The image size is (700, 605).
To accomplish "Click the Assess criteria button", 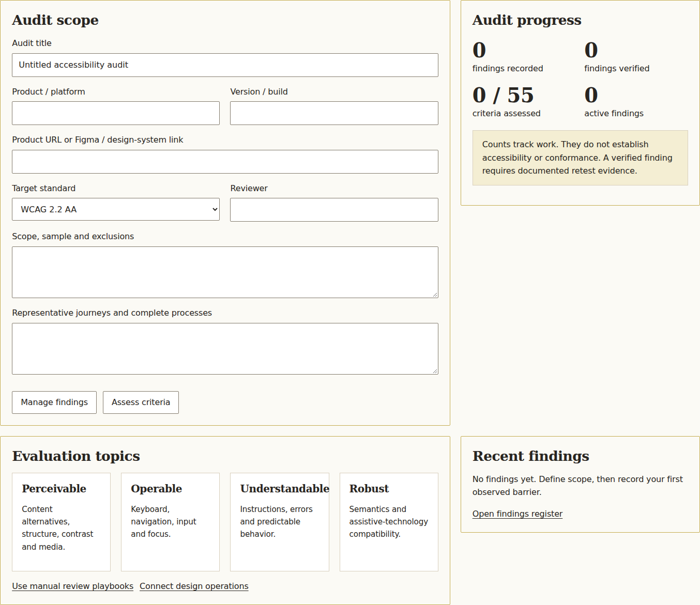I will (x=141, y=402).
